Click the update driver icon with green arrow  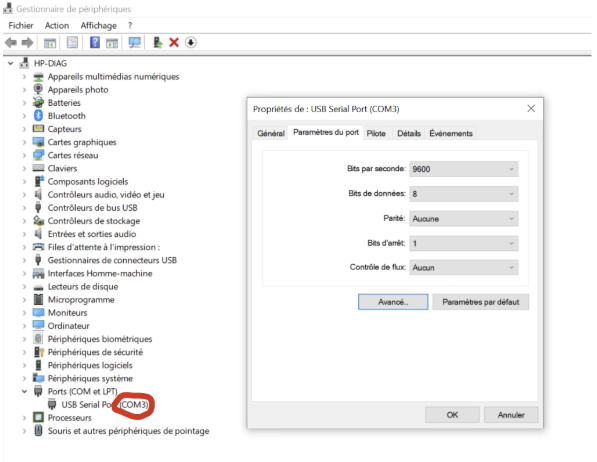point(158,42)
